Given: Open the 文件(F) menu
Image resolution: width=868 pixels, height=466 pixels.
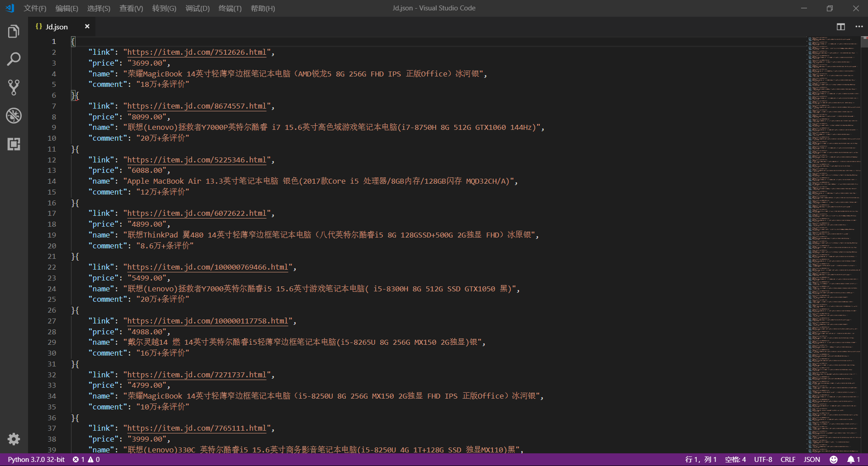Looking at the screenshot, I should pyautogui.click(x=35, y=8).
